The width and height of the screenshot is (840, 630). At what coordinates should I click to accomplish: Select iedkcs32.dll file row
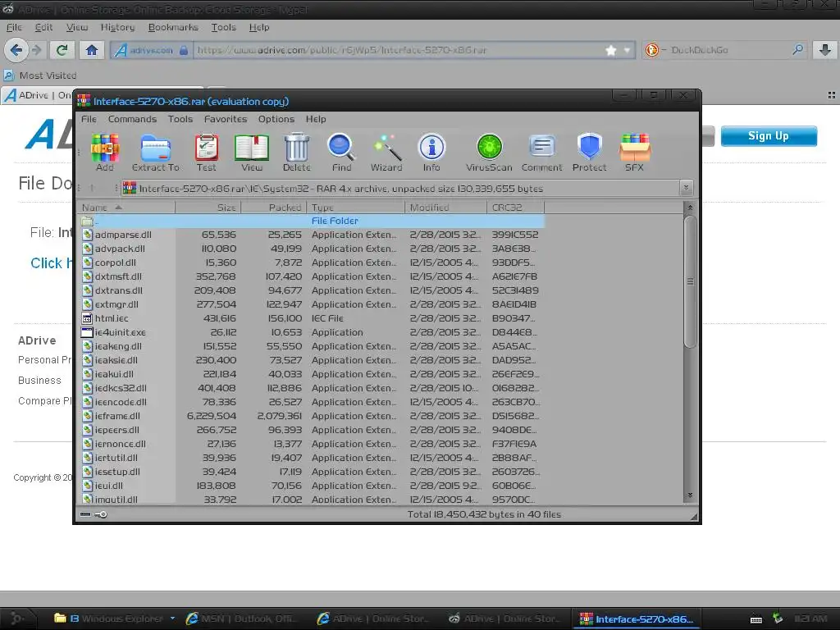point(311,388)
